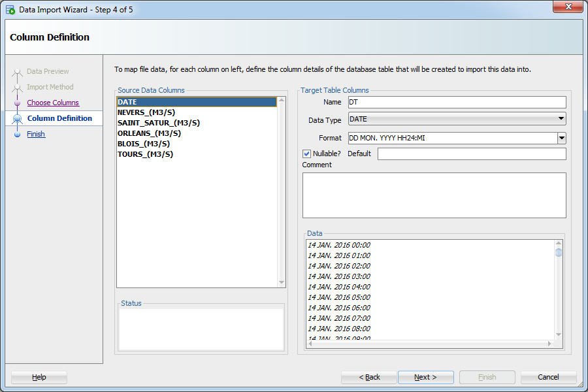Screen dimensions: 588x392
Task: Click into the Default value field
Action: pyautogui.click(x=471, y=154)
